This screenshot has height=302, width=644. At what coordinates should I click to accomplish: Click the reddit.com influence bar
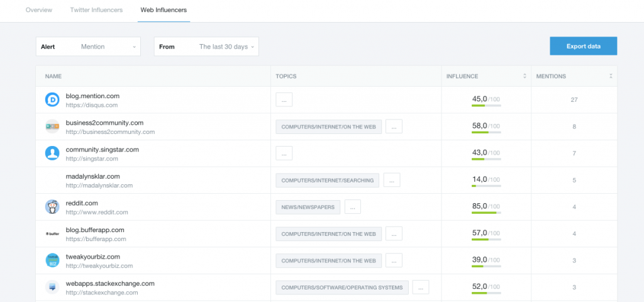tap(486, 213)
